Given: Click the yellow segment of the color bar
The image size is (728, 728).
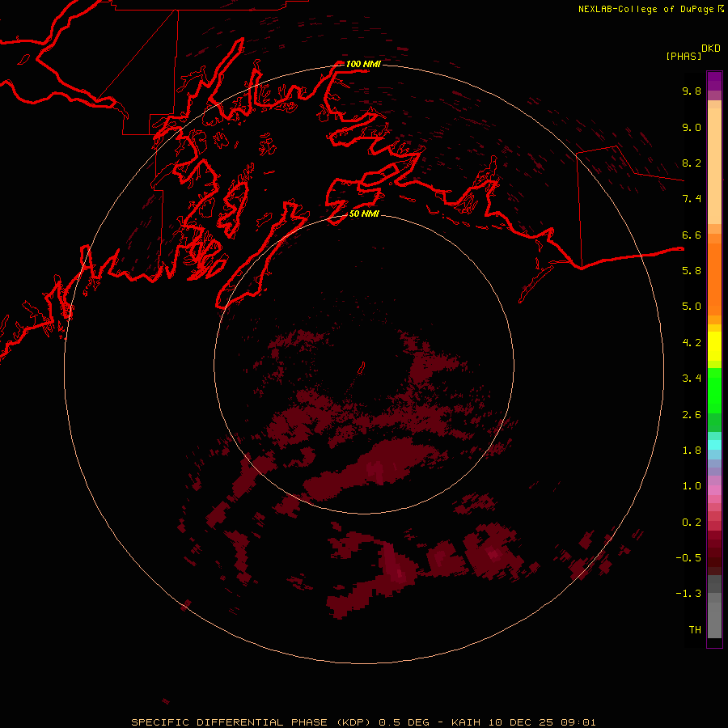Looking at the screenshot, I should coord(714,346).
